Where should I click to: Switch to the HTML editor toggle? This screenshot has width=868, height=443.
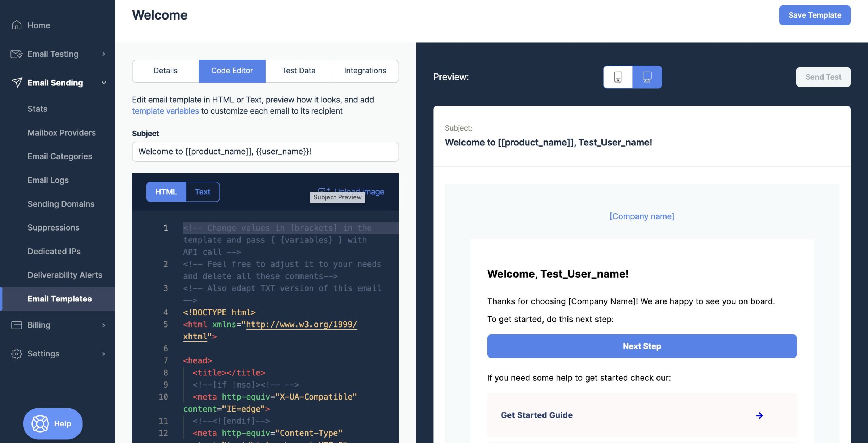[x=166, y=191]
